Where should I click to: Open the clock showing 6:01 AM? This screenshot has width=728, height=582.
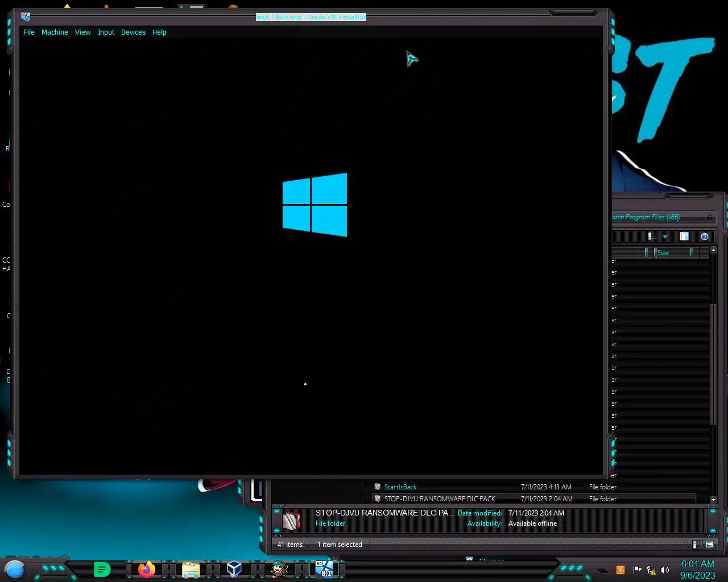click(697, 569)
